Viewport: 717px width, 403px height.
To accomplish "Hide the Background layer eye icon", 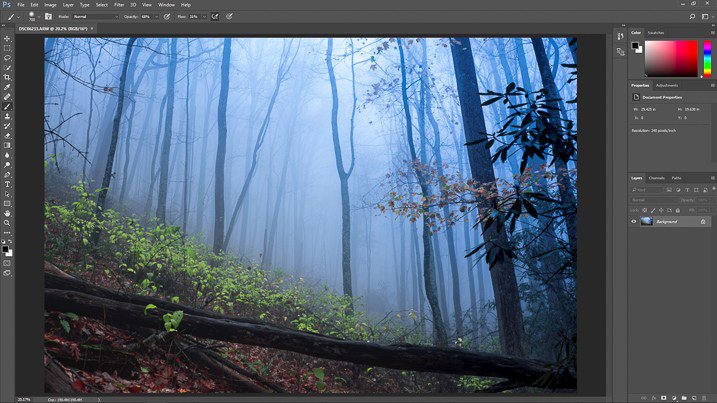I will pos(634,221).
